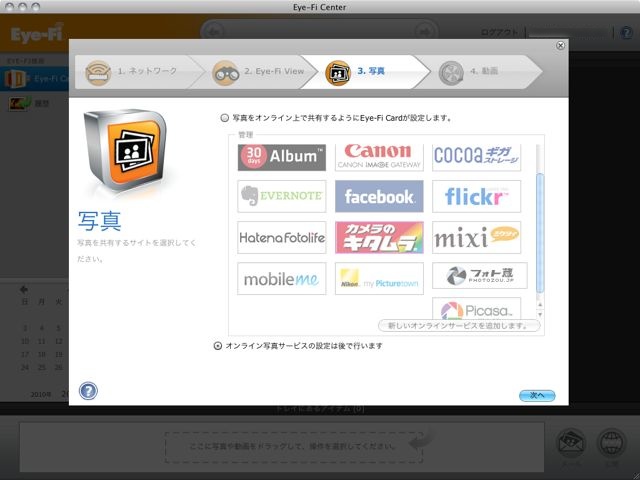Open 履歴 history item in sidebar
The height and width of the screenshot is (480, 640).
pos(29,103)
